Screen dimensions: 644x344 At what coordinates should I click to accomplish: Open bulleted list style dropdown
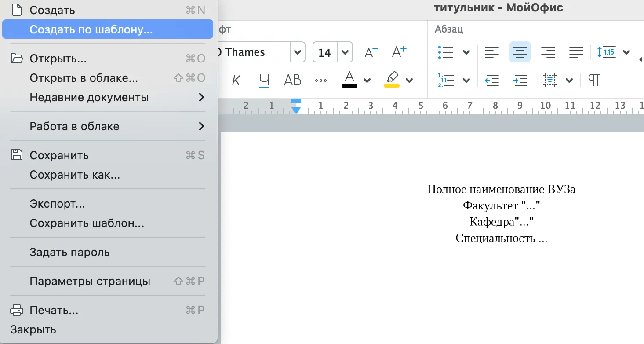[466, 53]
